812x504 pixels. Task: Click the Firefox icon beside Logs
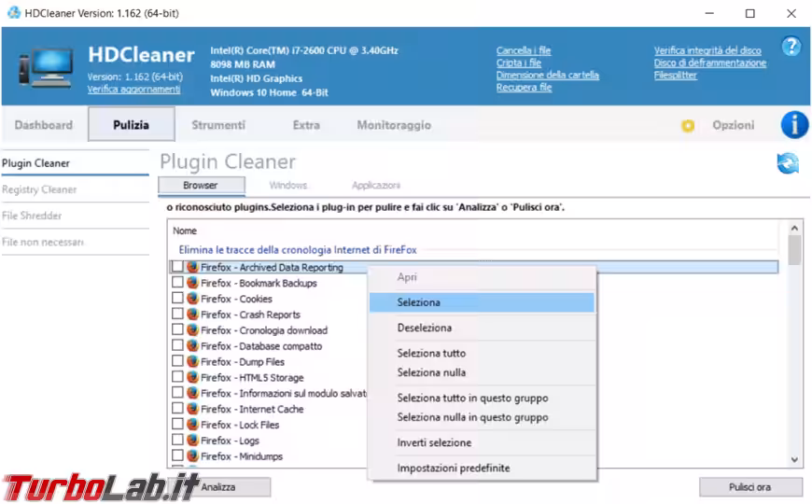point(192,440)
